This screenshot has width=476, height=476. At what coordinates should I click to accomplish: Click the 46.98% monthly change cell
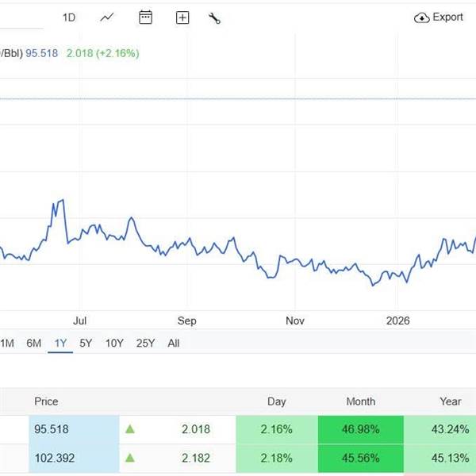pos(361,429)
